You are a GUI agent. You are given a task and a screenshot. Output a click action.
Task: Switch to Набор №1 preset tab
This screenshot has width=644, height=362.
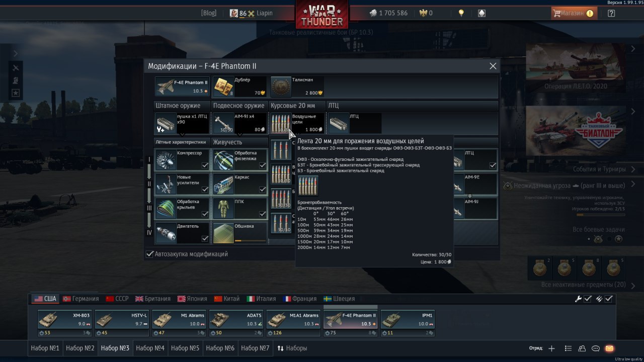tap(45, 348)
